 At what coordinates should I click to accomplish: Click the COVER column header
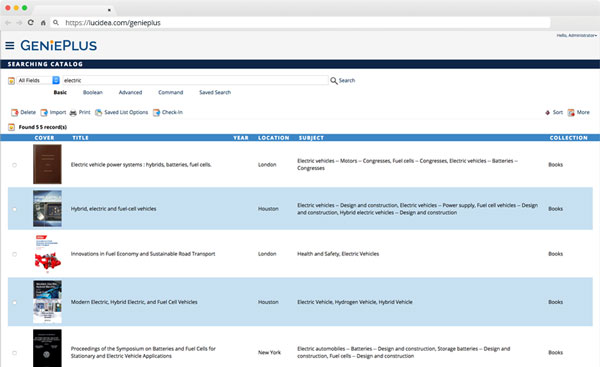click(44, 138)
